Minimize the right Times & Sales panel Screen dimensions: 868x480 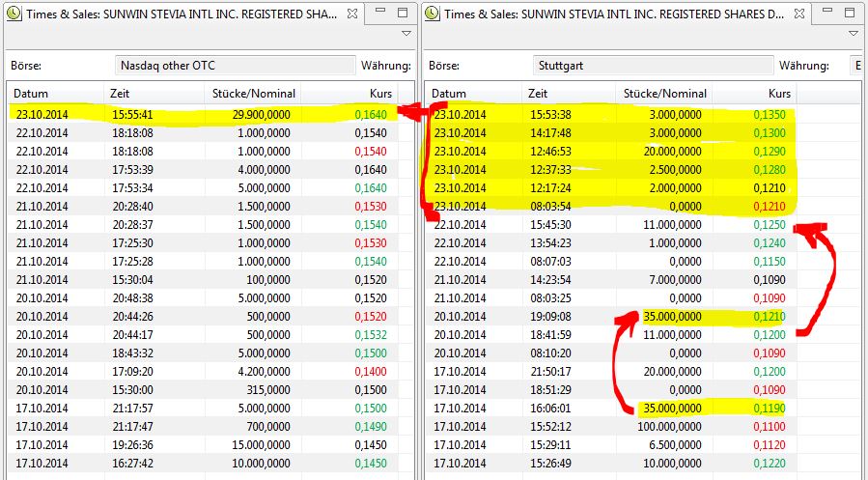827,11
